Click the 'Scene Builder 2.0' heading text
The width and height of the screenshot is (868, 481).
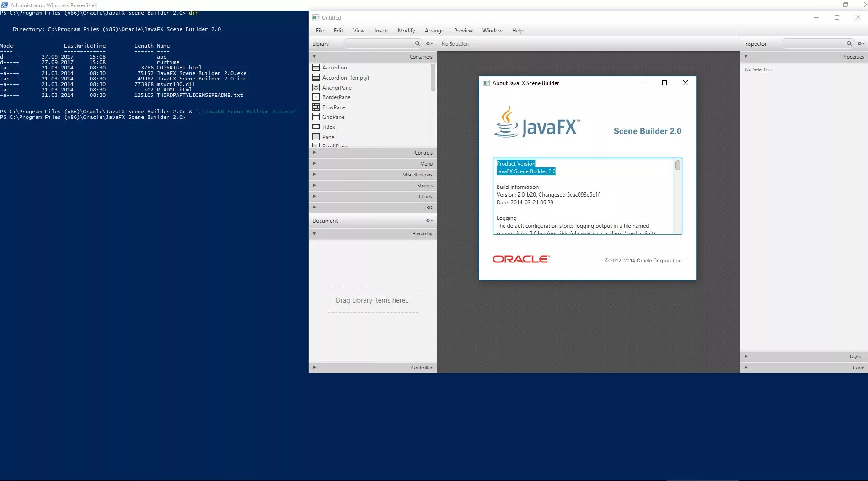coord(647,131)
